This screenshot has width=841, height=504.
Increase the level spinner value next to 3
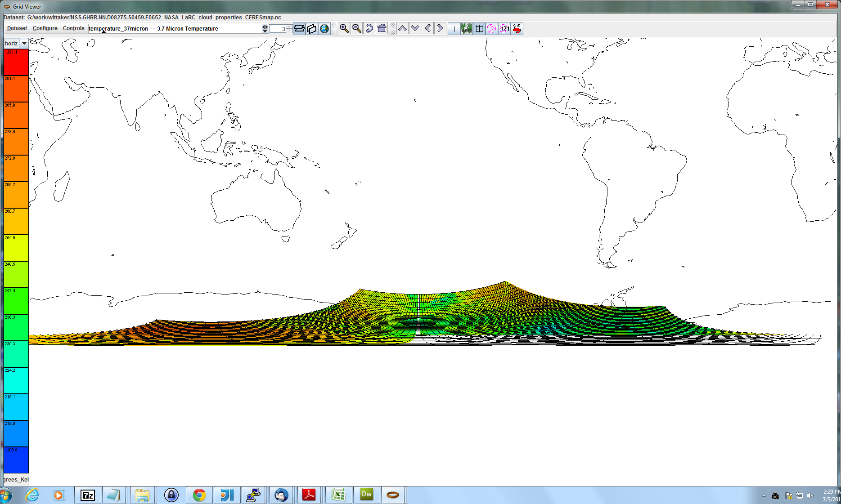(289, 27)
